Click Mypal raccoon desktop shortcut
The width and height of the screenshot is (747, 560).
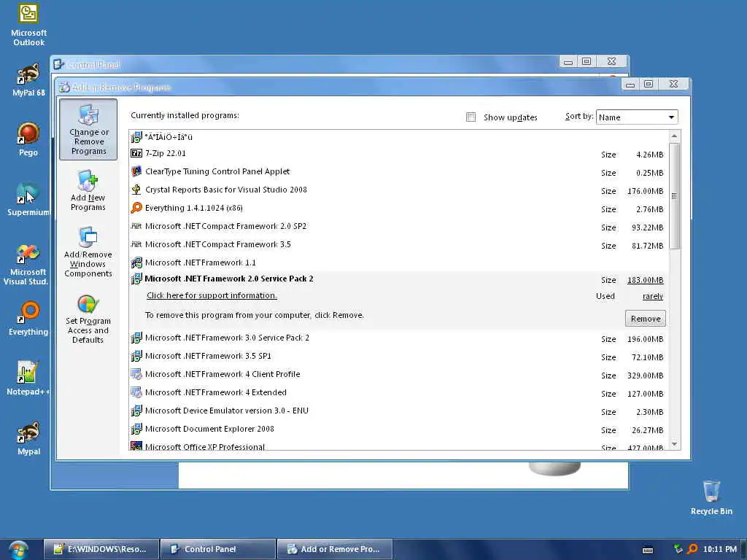coord(28,438)
